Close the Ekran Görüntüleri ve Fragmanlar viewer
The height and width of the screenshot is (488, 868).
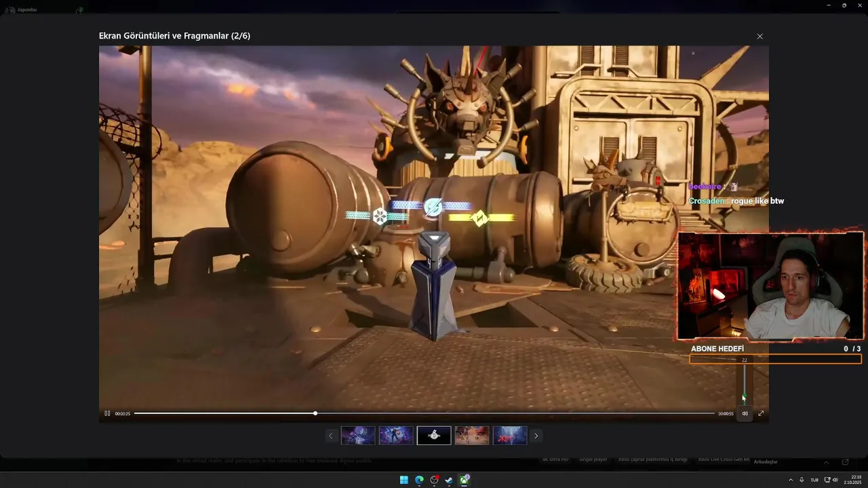(x=759, y=37)
